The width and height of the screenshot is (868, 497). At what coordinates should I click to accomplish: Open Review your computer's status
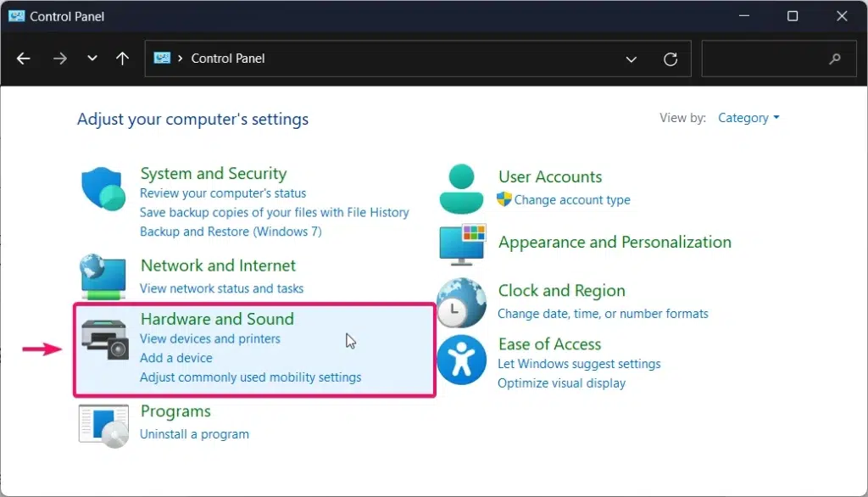tap(223, 193)
